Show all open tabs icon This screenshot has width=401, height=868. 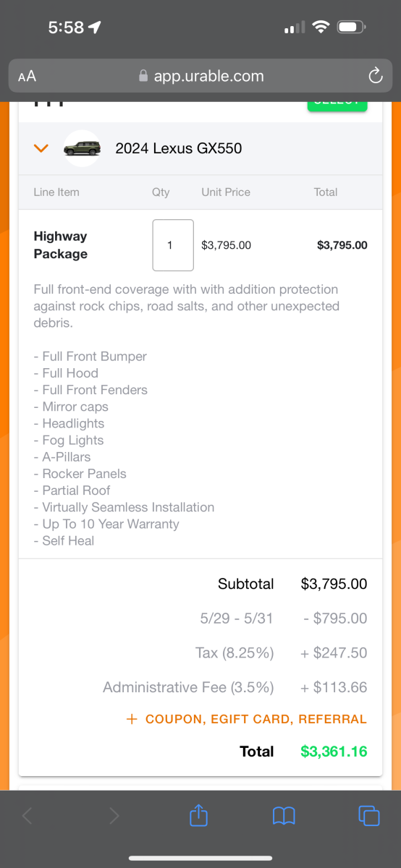point(369,816)
